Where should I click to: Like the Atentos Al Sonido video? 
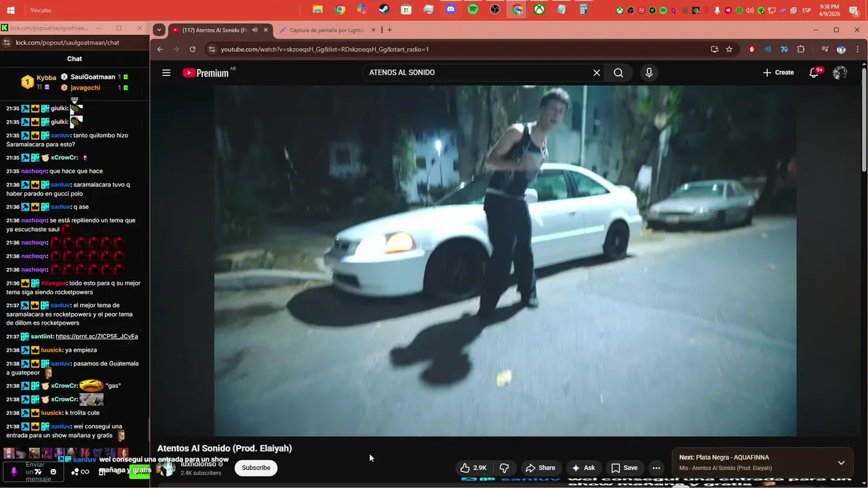pos(473,468)
